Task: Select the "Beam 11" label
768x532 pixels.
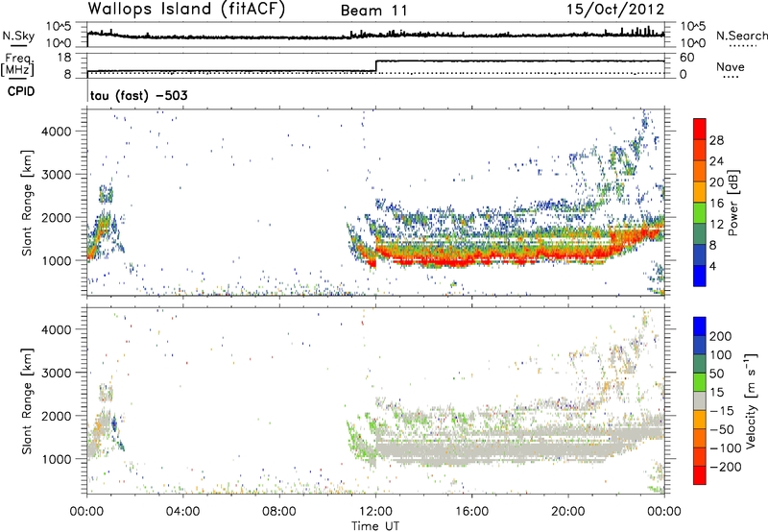Action: (x=374, y=11)
